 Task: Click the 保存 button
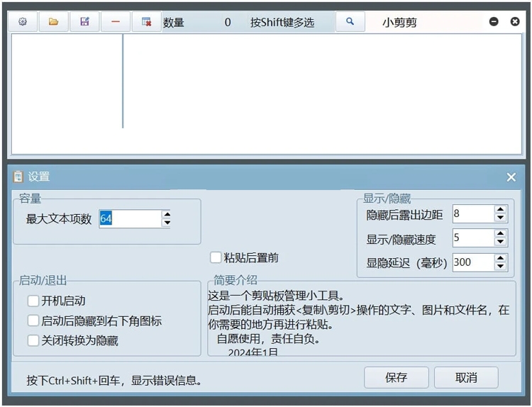(396, 378)
